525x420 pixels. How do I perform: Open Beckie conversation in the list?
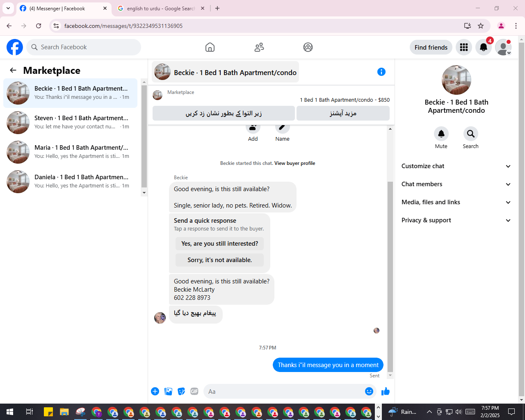click(71, 93)
